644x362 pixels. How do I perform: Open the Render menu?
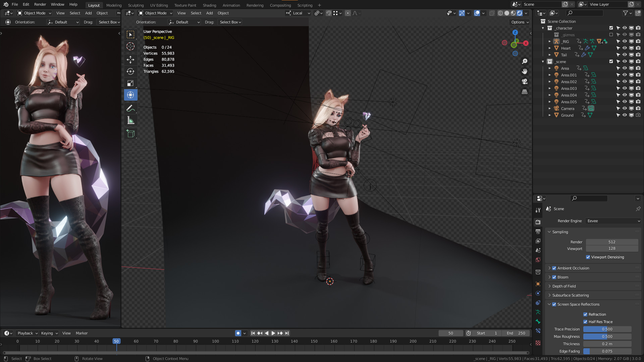(x=40, y=4)
